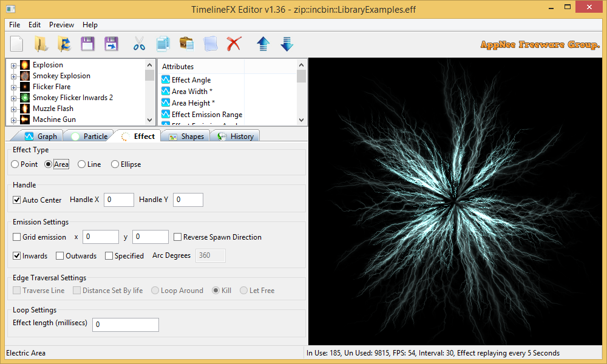Select the Smokey Explosion effect name
The width and height of the screenshot is (607, 364).
pyautogui.click(x=61, y=76)
